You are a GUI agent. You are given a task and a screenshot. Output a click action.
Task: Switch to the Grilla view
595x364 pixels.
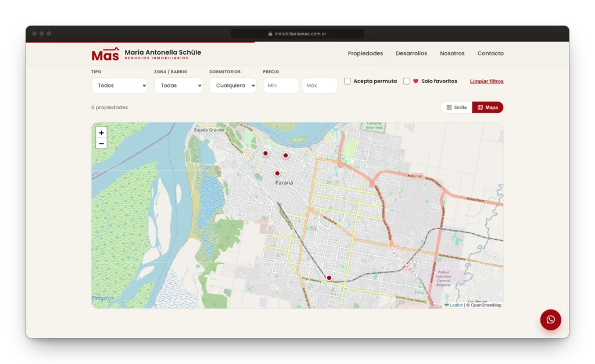[457, 107]
